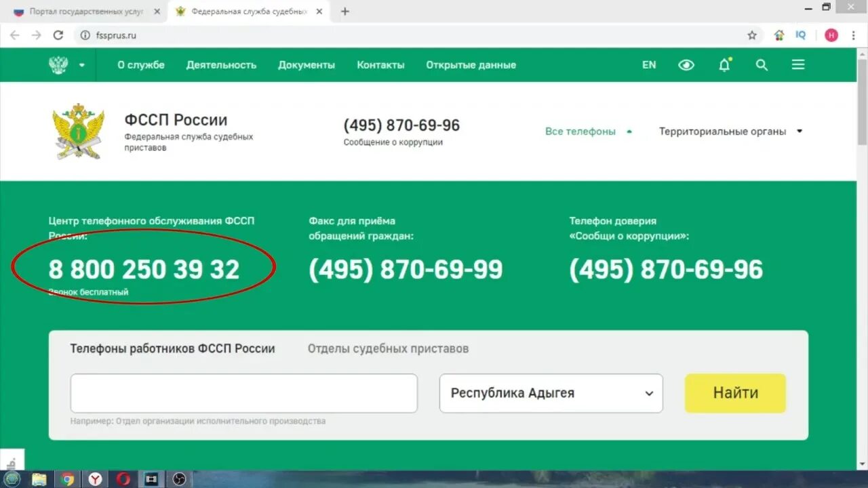Click Телефон доверия number (495) 870-69-96
The image size is (868, 488).
pos(666,270)
